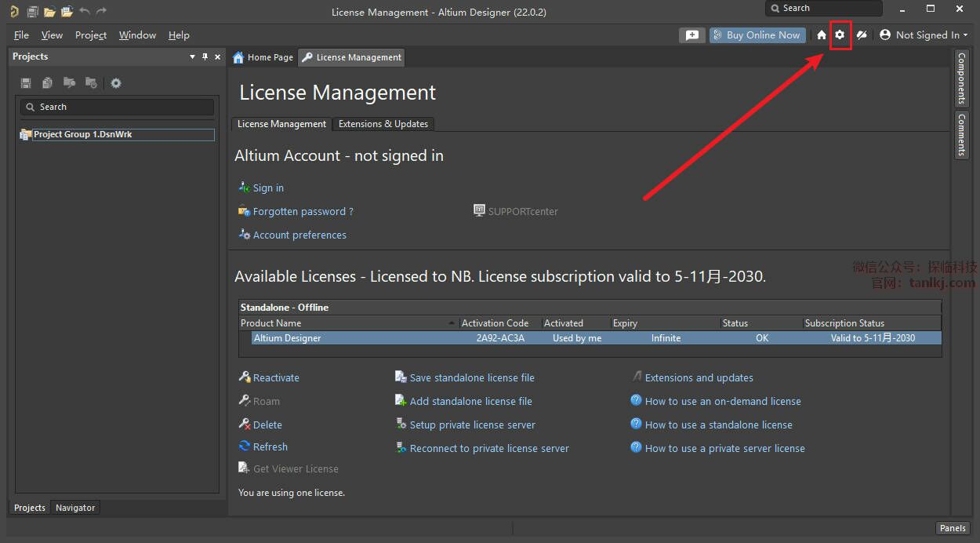
Task: Click the save icon in Projects panel toolbar
Action: click(26, 83)
